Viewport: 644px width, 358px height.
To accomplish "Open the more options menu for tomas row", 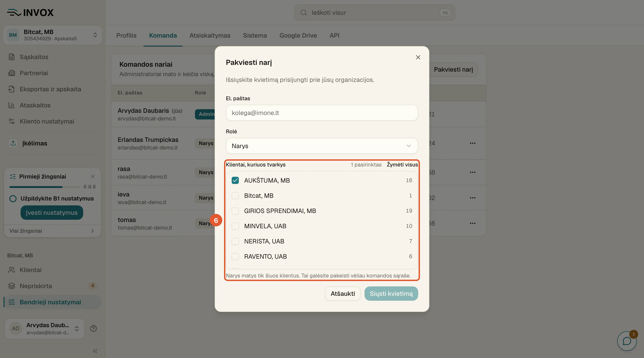I will coord(472,223).
